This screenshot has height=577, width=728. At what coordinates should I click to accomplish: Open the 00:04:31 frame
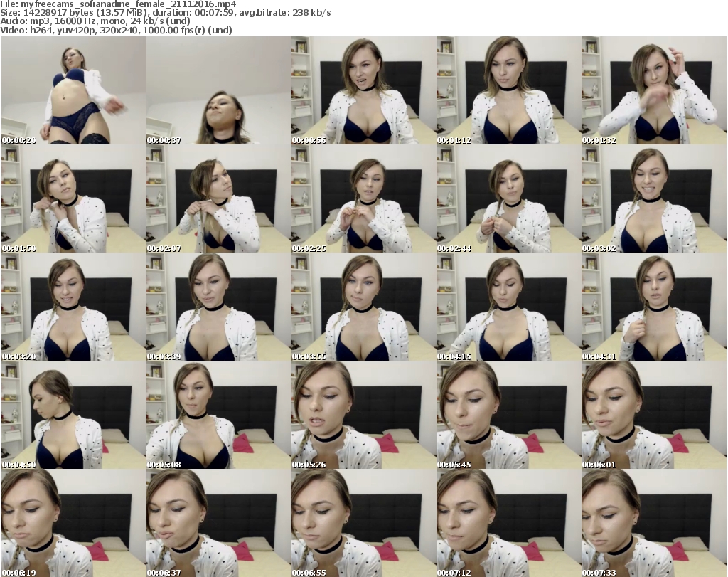[654, 307]
